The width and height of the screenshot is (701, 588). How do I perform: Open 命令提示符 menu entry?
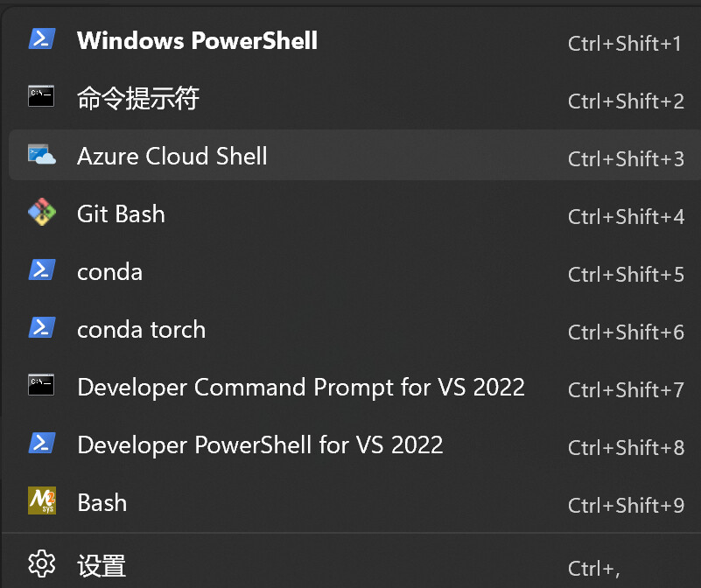(354, 97)
